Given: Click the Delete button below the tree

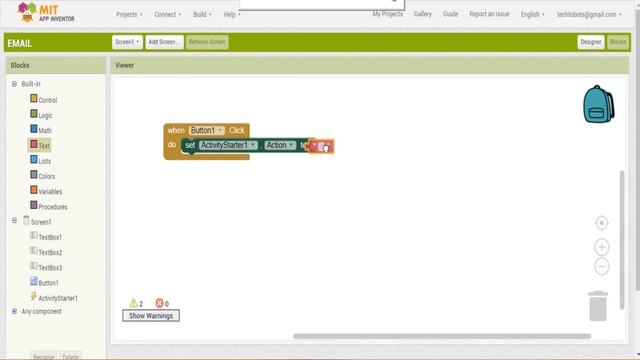Looking at the screenshot, I should click(70, 356).
